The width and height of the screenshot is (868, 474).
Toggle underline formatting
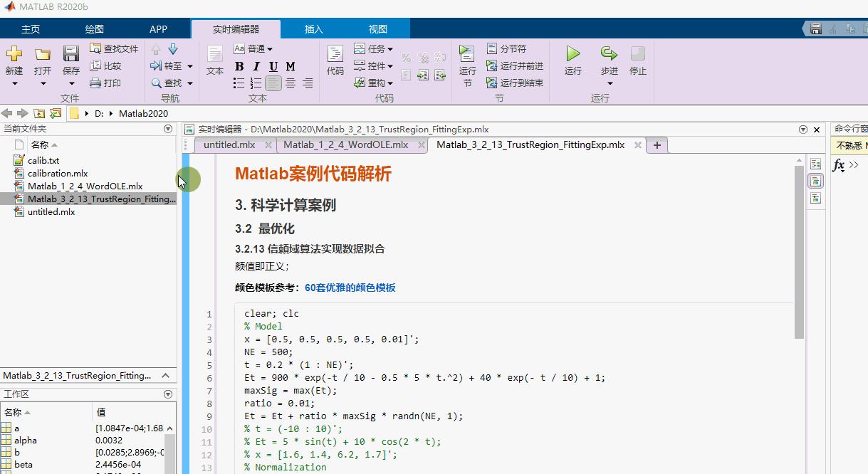click(273, 65)
